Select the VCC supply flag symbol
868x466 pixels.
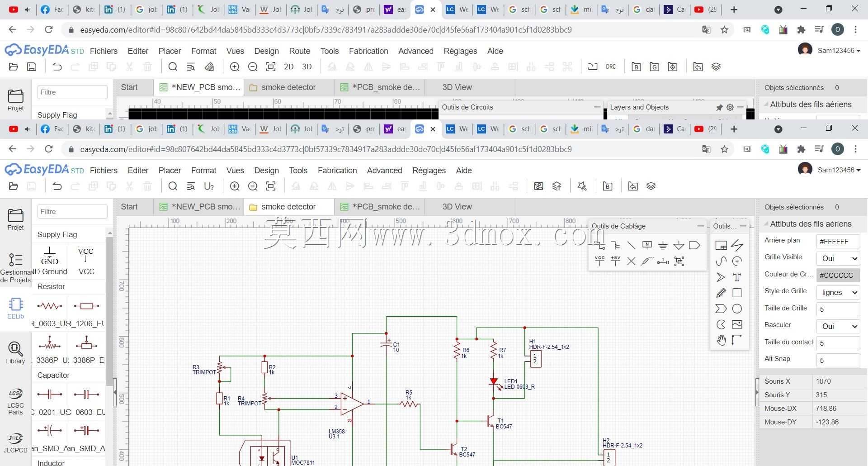[86, 261]
